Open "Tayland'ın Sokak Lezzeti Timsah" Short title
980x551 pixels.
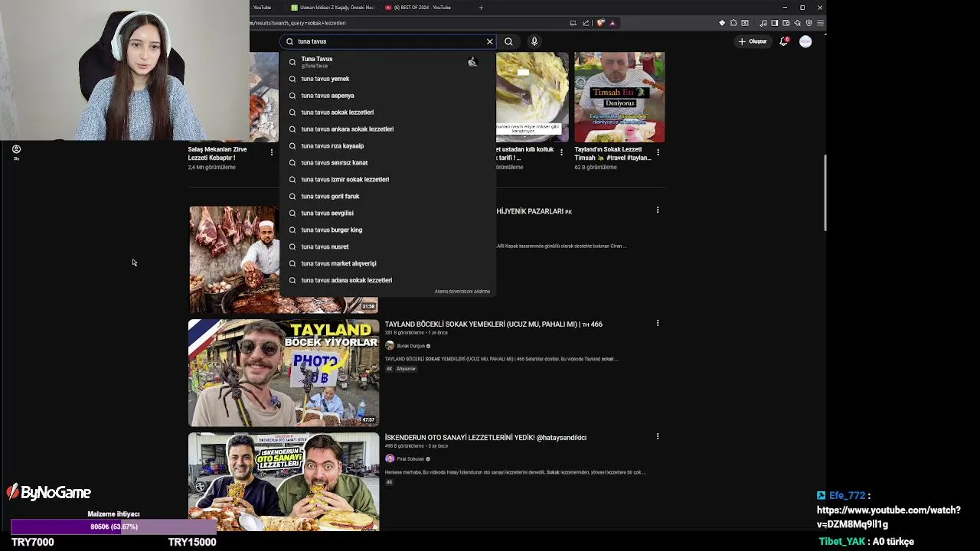pyautogui.click(x=613, y=154)
